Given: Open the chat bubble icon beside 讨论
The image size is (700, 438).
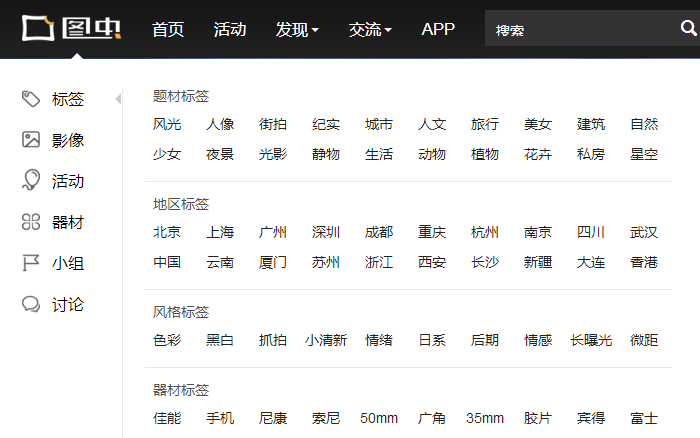Looking at the screenshot, I should click(31, 304).
